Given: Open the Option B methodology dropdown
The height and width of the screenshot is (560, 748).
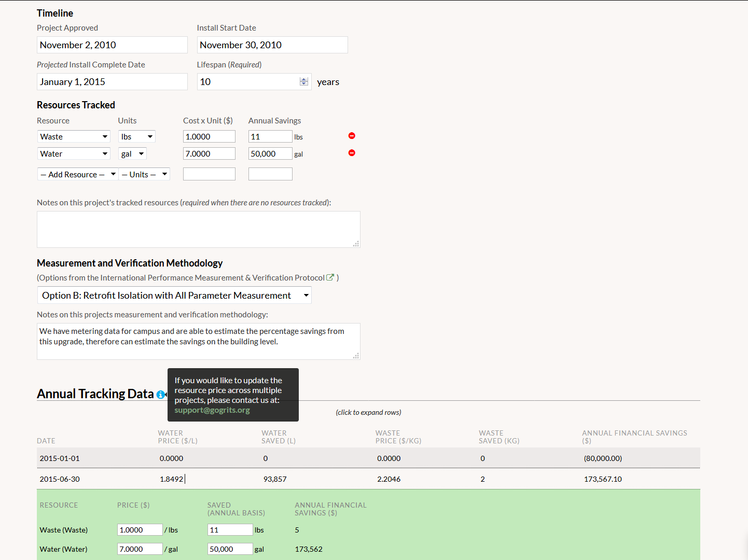Looking at the screenshot, I should tap(174, 295).
